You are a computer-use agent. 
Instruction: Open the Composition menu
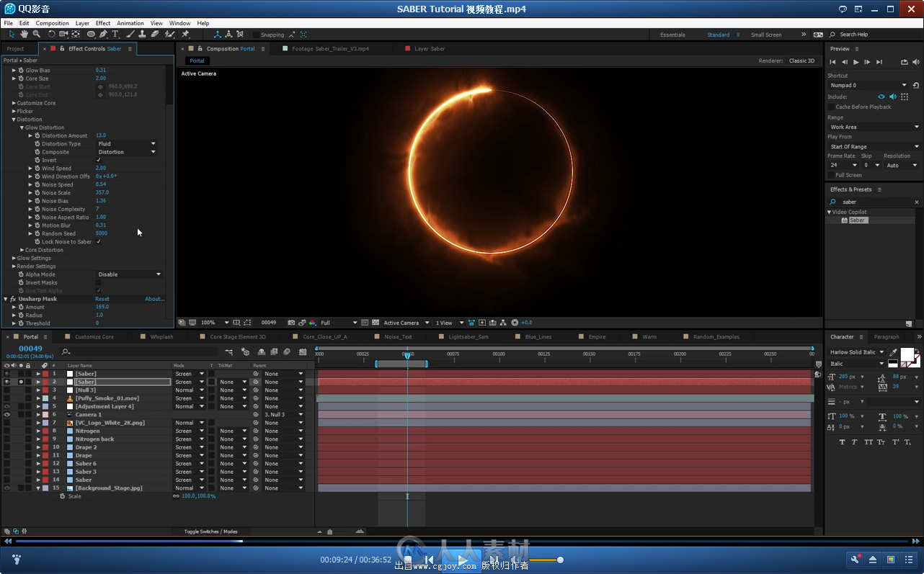point(52,23)
